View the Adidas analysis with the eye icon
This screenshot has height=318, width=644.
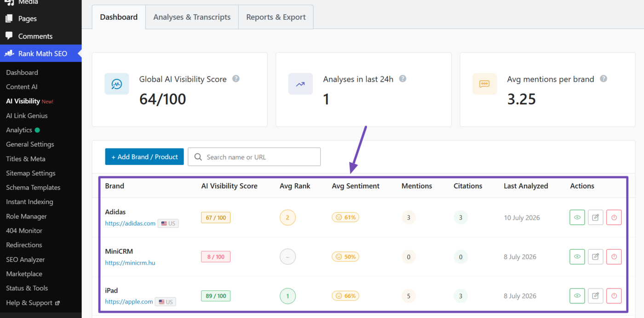tap(577, 217)
